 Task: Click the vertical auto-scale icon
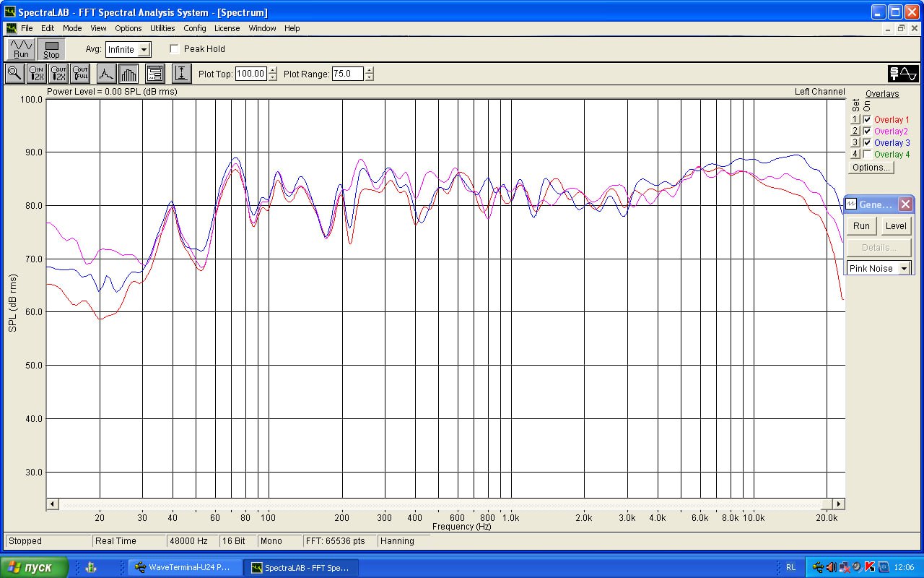[x=181, y=73]
